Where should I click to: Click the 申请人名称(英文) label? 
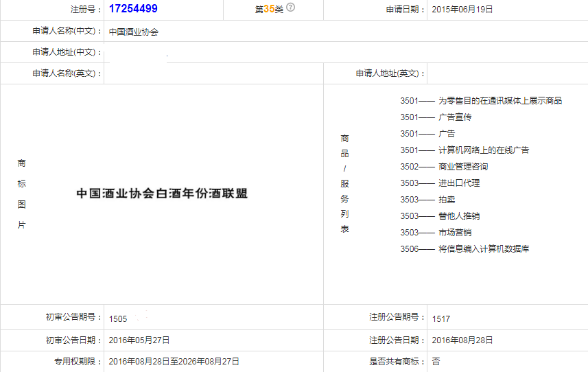[x=67, y=73]
